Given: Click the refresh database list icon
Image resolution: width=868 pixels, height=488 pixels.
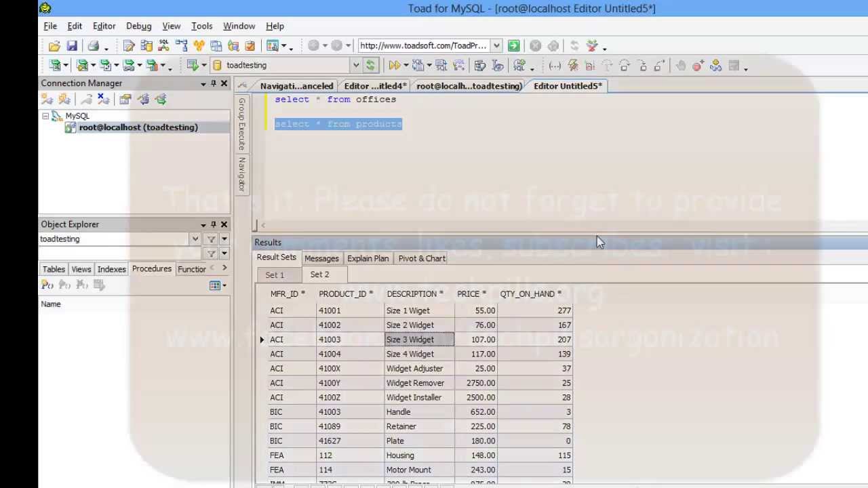Looking at the screenshot, I should [x=370, y=66].
